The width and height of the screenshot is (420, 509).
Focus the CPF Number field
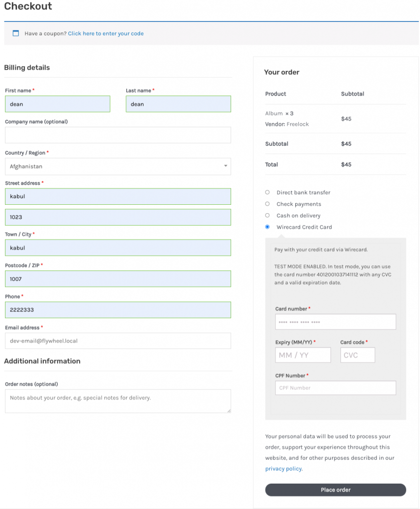click(x=336, y=388)
